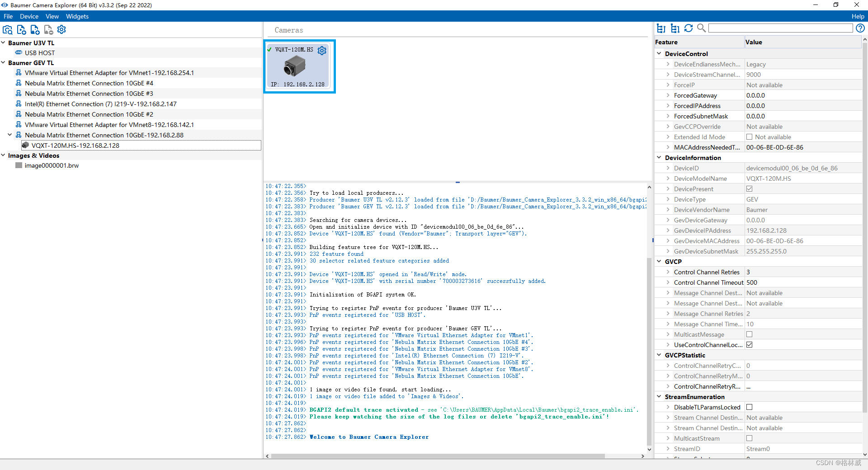The width and height of the screenshot is (868, 470).
Task: Click the Value column header
Action: 802,42
